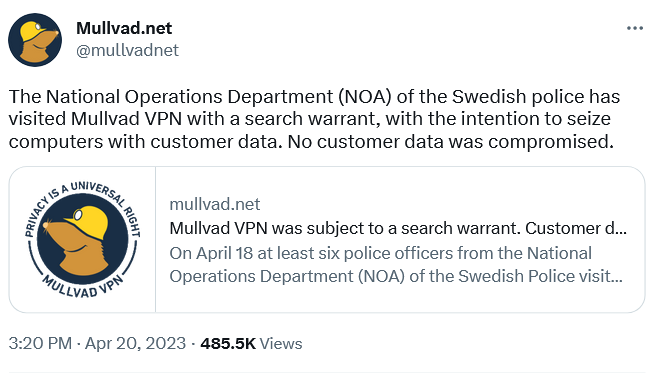This screenshot has width=656, height=377.
Task: View the 485.5K view count
Action: pyautogui.click(x=228, y=344)
